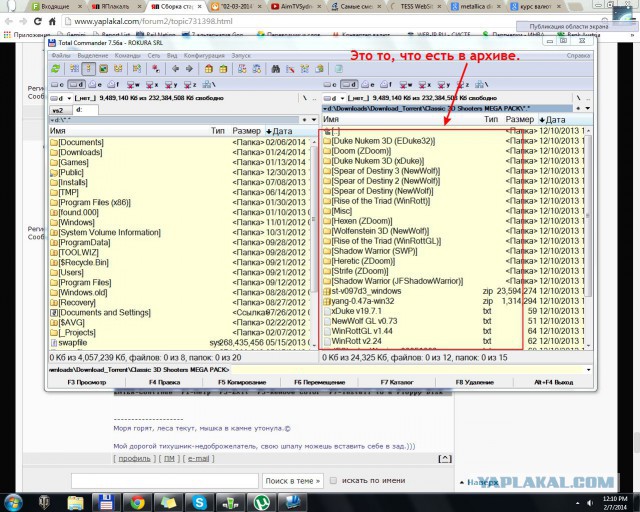This screenshot has height=512, width=640.
Task: Jump to root with left panel backslash button
Action: (304, 98)
